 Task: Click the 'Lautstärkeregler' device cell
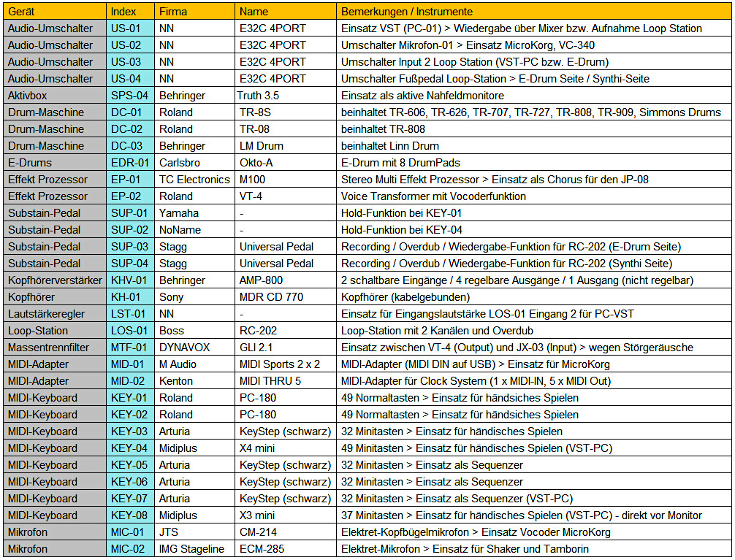[x=55, y=314]
